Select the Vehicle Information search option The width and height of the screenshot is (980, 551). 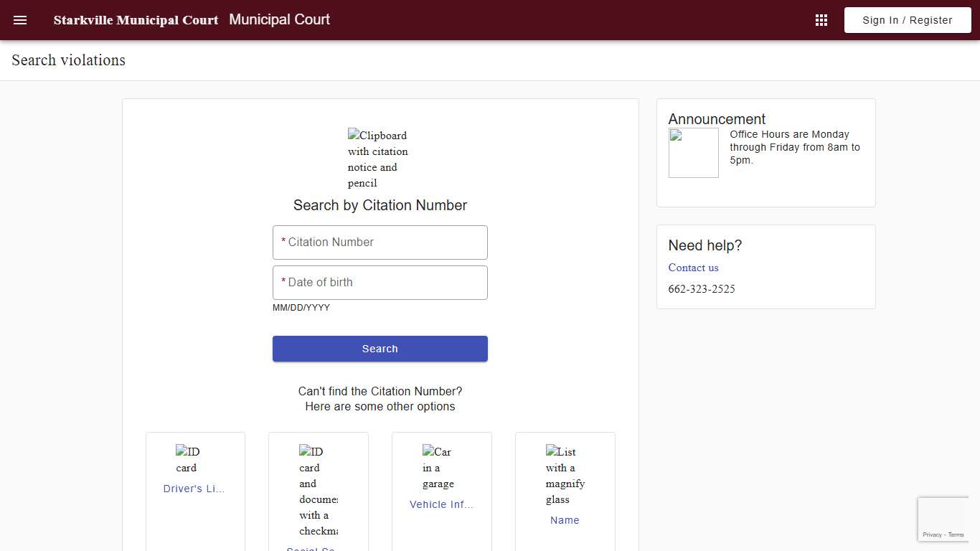[441, 504]
